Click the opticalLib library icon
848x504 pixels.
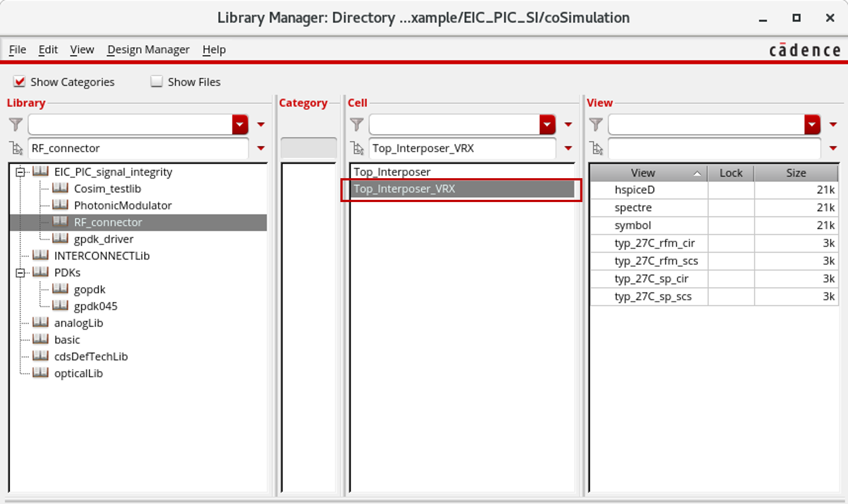click(40, 372)
